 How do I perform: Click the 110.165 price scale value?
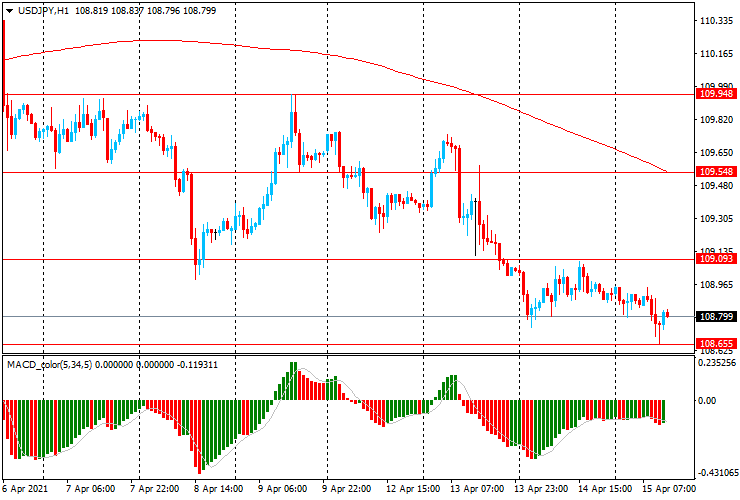(x=716, y=54)
